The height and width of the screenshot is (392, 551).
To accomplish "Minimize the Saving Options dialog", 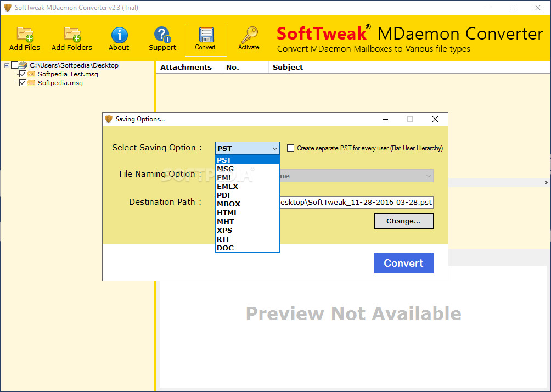I will pos(385,119).
